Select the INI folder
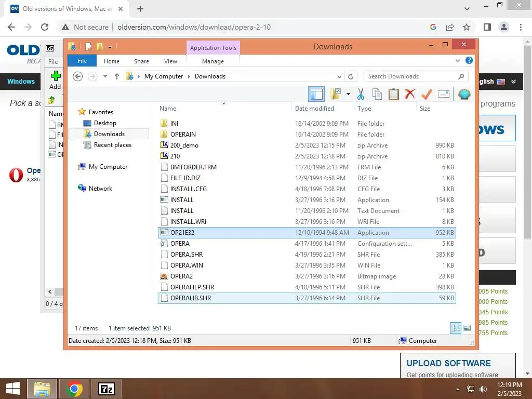 pos(307,124)
